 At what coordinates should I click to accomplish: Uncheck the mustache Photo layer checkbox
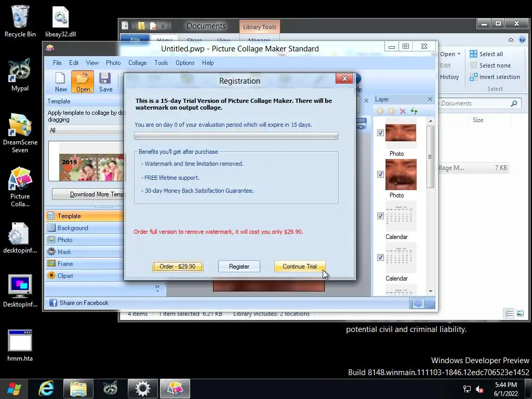point(380,174)
